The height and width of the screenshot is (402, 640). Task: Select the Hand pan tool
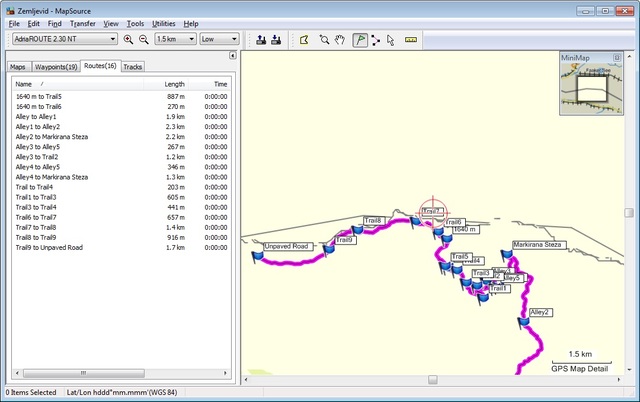tap(340, 40)
